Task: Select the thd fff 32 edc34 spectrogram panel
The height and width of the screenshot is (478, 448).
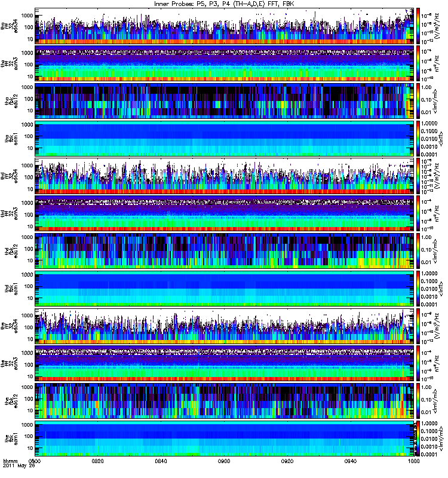Action: (x=224, y=176)
